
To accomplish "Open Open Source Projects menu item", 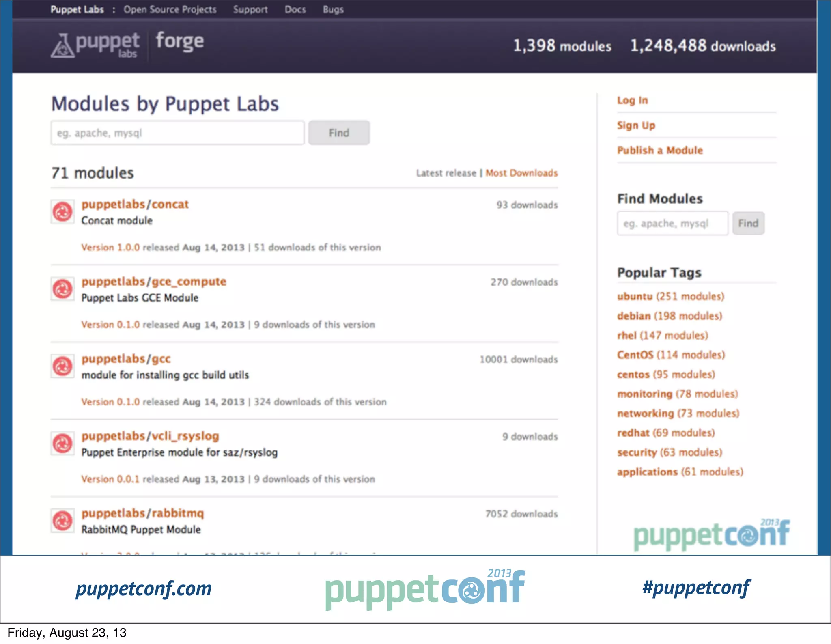I will [x=170, y=9].
